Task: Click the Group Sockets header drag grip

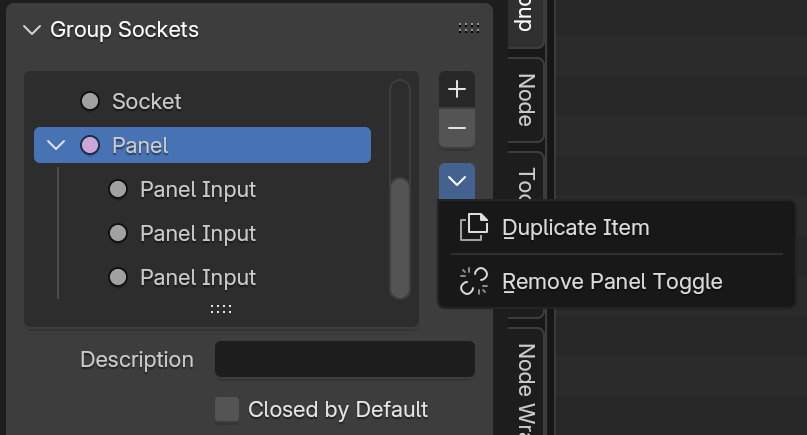Action: [x=468, y=29]
